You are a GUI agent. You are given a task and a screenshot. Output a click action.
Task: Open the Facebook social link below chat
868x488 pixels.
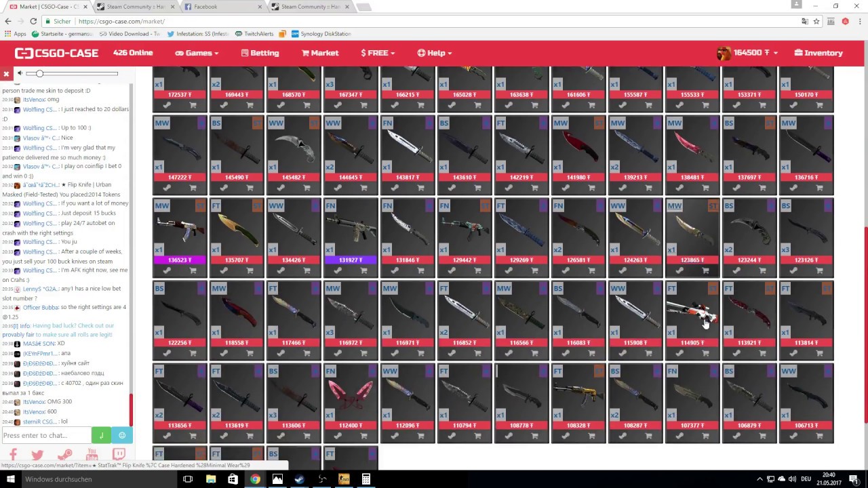(x=13, y=455)
